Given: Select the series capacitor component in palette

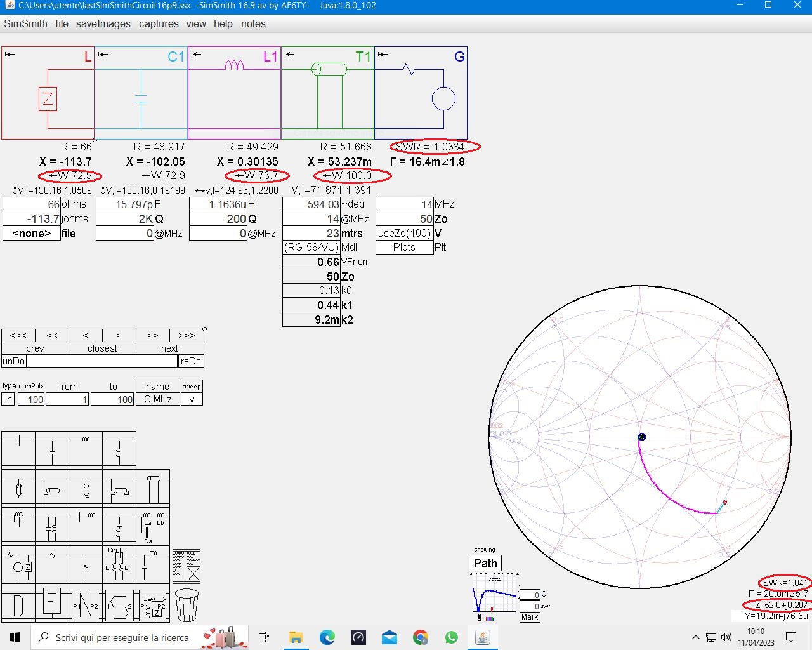Looking at the screenshot, I should coord(18,449).
